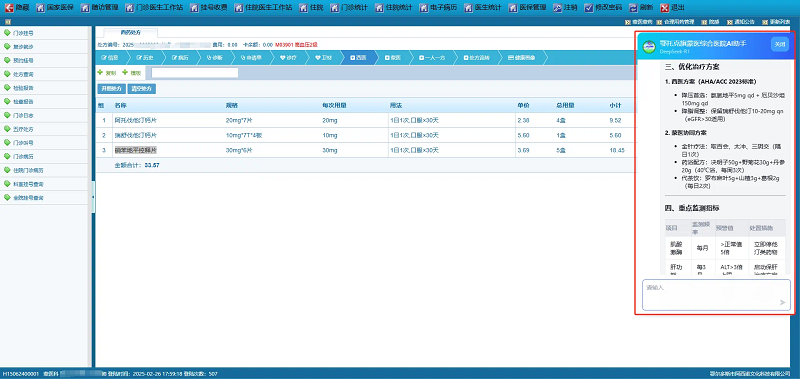The width and height of the screenshot is (800, 379).
Task: Click the subtotal value 18.45
Action: (616, 150)
